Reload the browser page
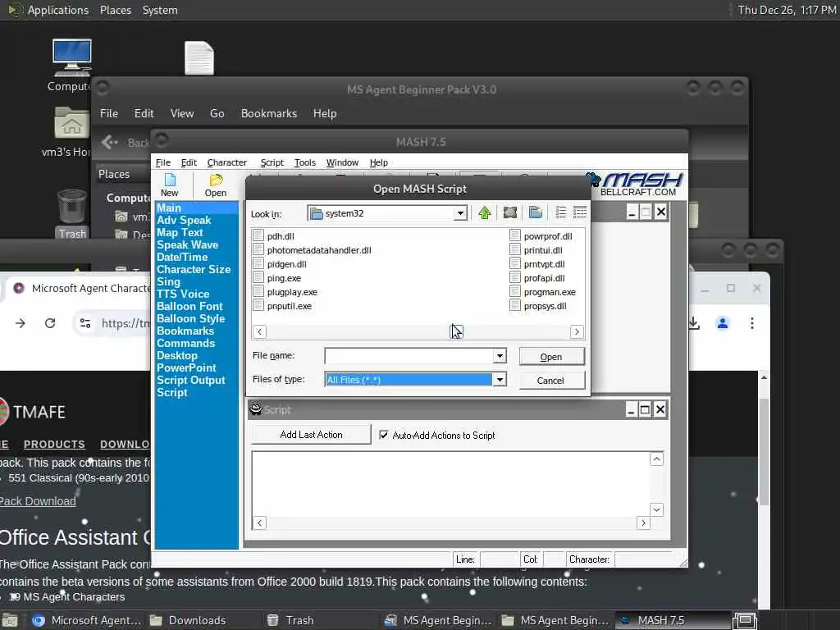840x630 pixels. coord(50,323)
